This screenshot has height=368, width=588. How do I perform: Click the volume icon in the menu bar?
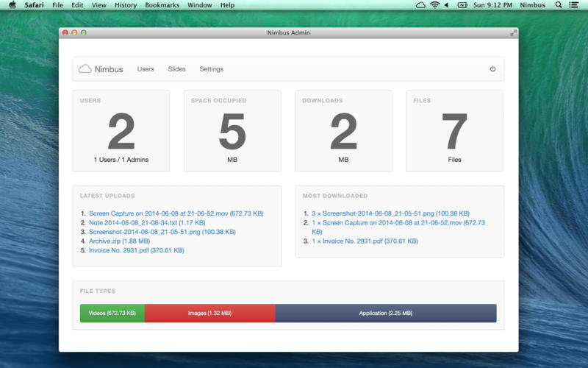coord(446,5)
